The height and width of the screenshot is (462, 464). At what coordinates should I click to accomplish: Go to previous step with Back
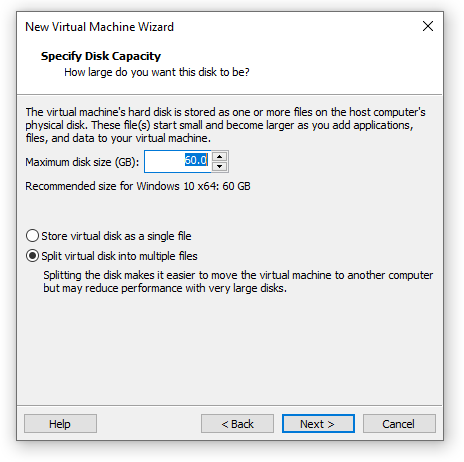(x=237, y=424)
